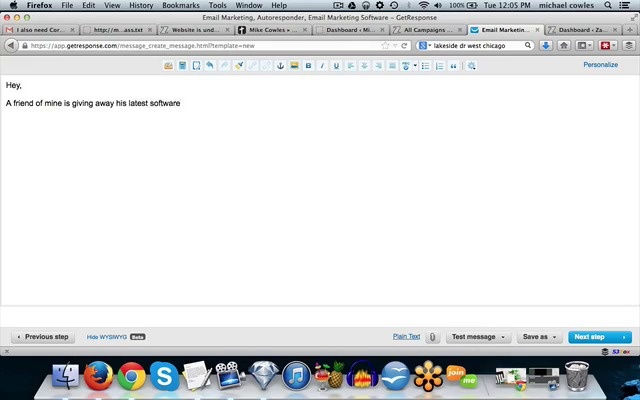The width and height of the screenshot is (640, 400).
Task: Insert a link using the chain icon
Action: coord(253,66)
